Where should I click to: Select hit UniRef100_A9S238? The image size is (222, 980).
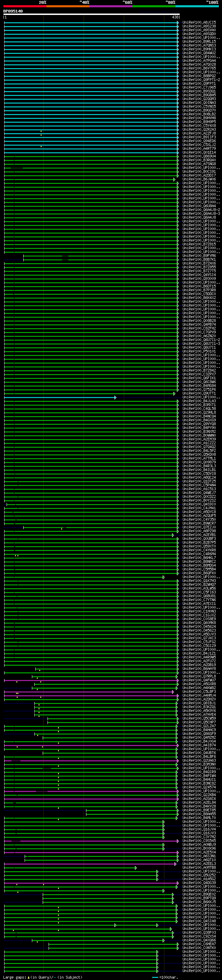(x=199, y=26)
